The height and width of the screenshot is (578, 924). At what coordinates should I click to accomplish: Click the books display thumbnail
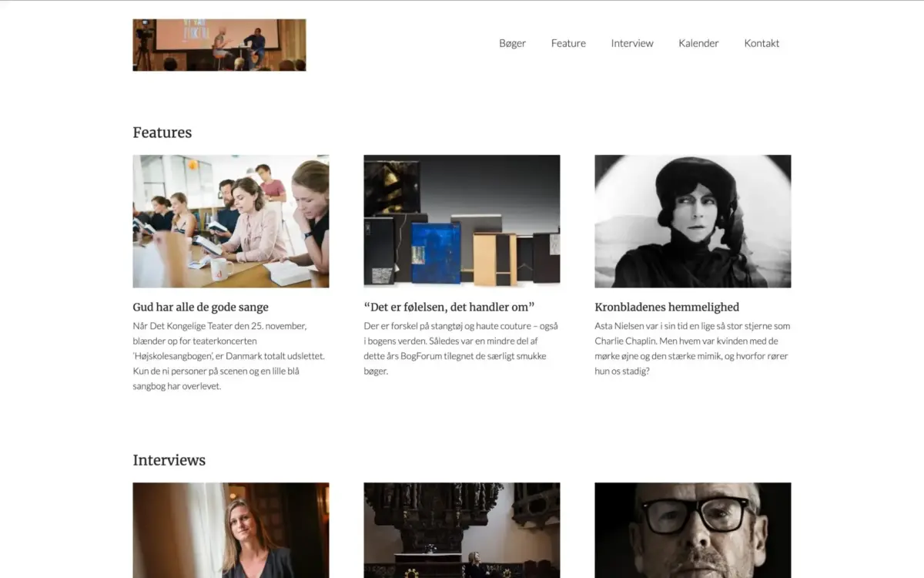tap(462, 221)
